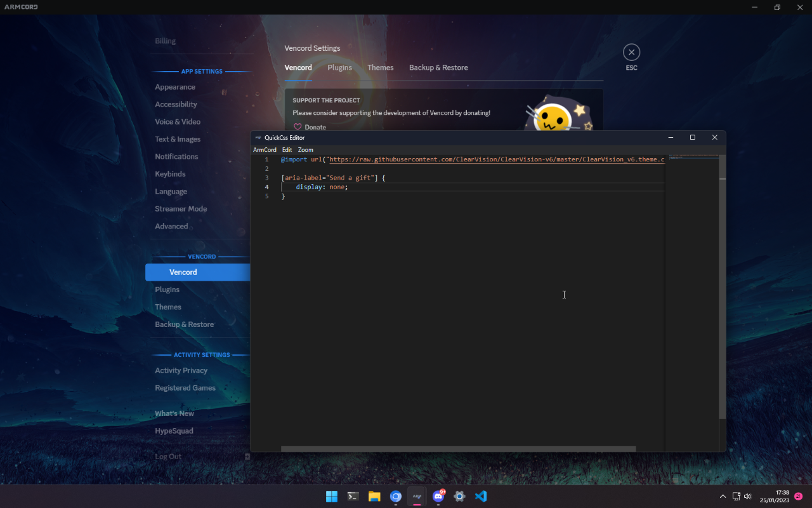This screenshot has height=508, width=812.
Task: Open the terminal icon in the taskbar
Action: pos(353,497)
